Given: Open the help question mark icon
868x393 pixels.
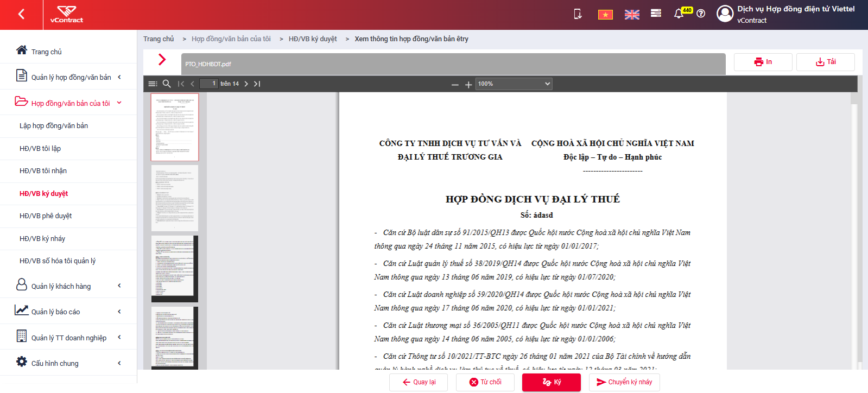Looking at the screenshot, I should [701, 14].
